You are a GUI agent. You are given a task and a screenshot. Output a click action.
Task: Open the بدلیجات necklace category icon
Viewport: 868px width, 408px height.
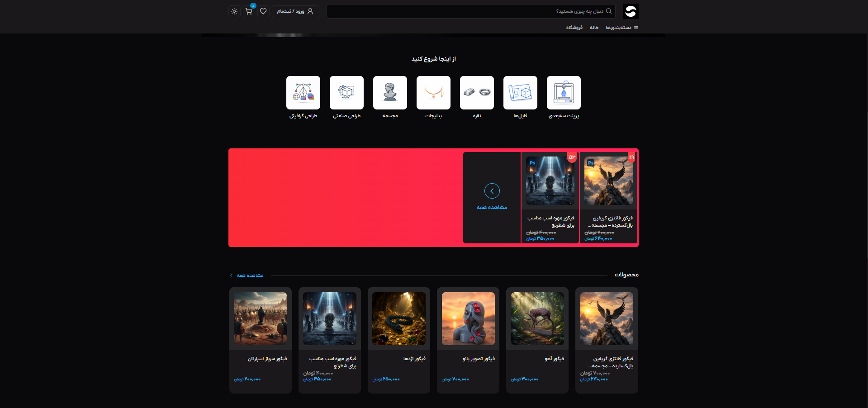pos(433,93)
